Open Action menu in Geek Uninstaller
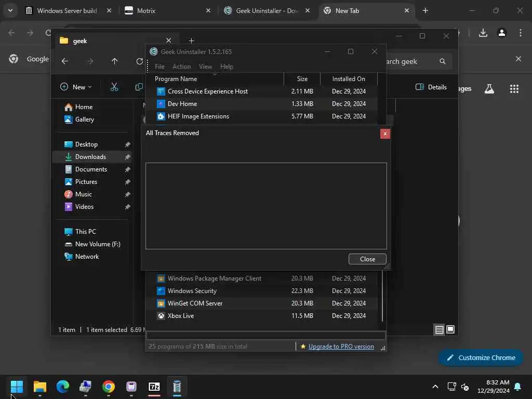Screen dimensions: 532x399 click(181, 66)
